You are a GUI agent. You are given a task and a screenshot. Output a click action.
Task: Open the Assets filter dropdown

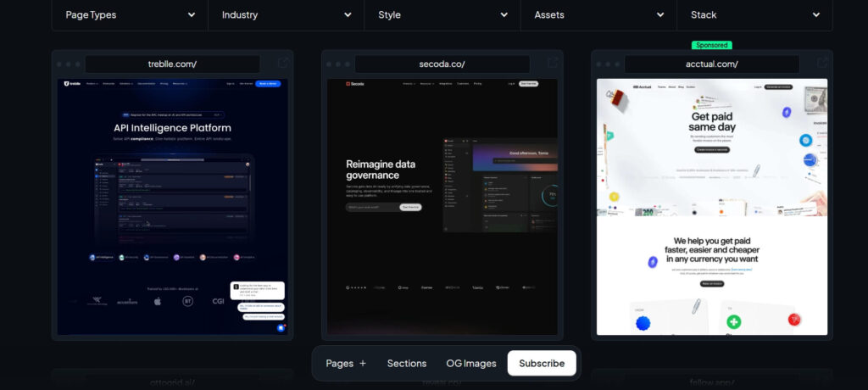tap(598, 15)
